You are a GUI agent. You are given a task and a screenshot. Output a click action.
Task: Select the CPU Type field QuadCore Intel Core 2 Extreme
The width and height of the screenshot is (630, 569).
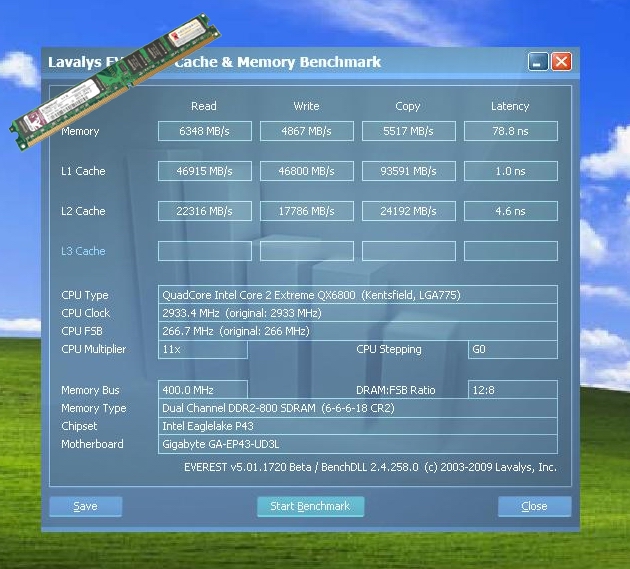[x=358, y=295]
